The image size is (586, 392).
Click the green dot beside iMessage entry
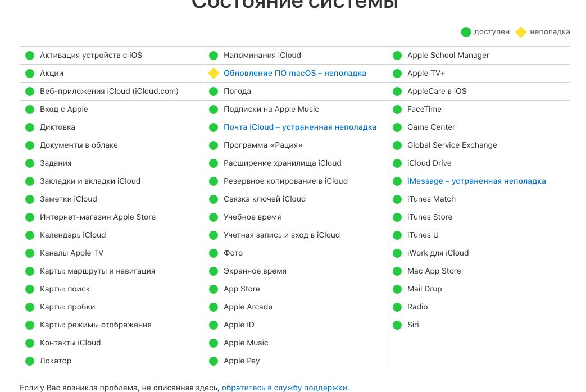click(397, 181)
